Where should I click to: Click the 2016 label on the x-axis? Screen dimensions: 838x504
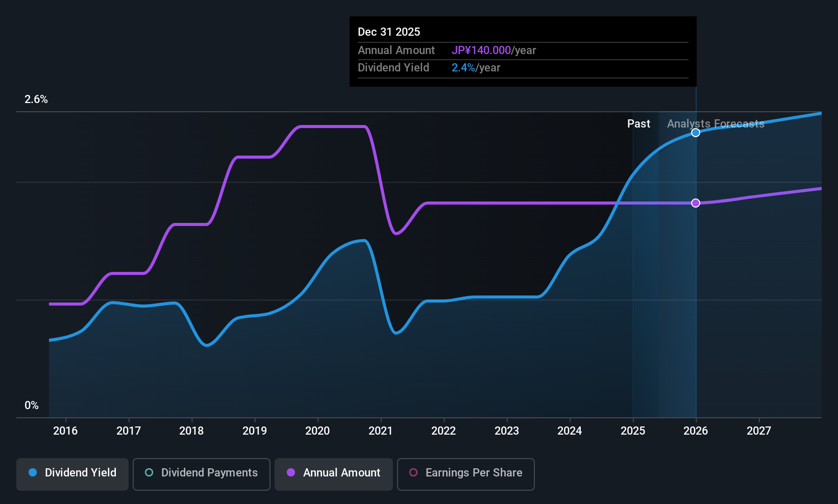65,431
